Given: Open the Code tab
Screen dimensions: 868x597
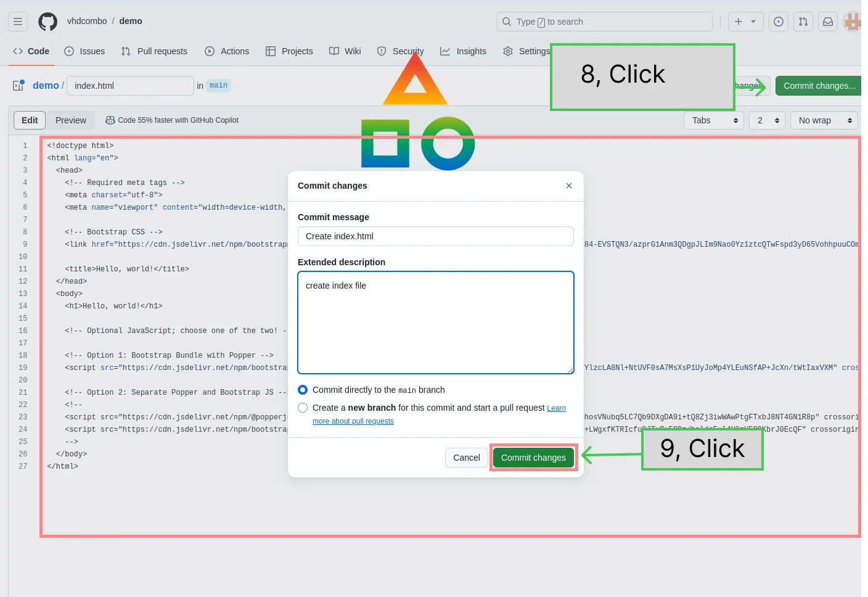Looking at the screenshot, I should (x=31, y=51).
